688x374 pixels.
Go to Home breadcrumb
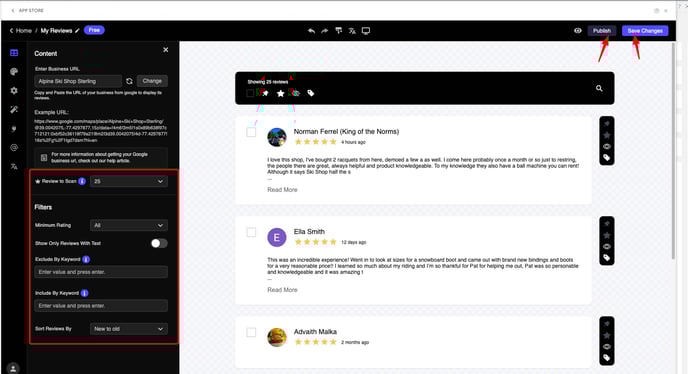23,31
